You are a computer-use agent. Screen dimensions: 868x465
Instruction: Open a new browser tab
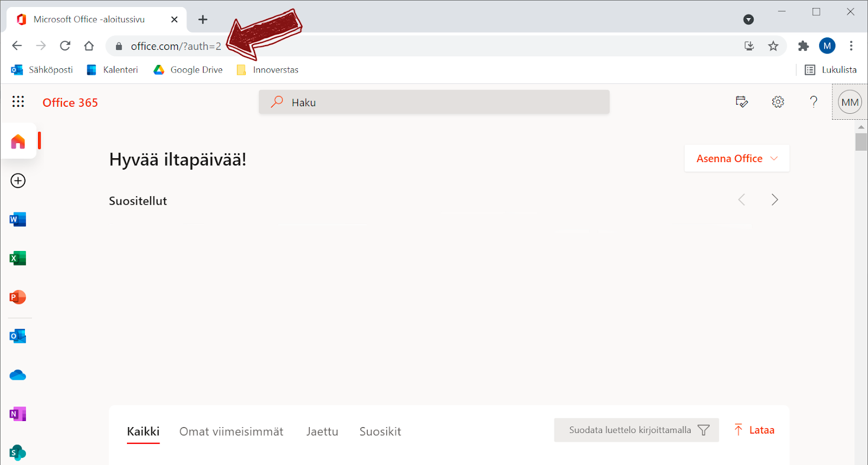(x=203, y=20)
